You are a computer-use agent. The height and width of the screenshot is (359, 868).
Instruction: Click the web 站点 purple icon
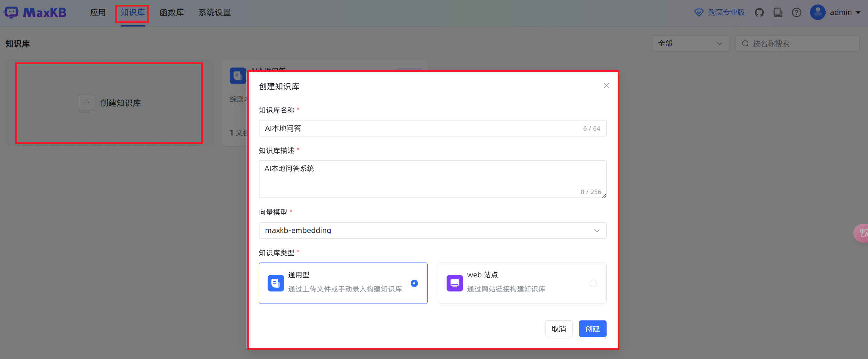coord(454,283)
